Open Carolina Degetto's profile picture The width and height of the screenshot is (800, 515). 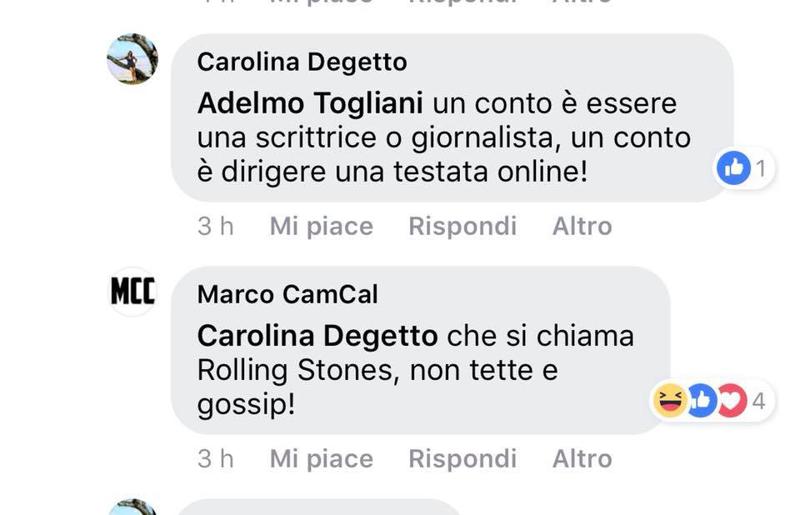[132, 59]
